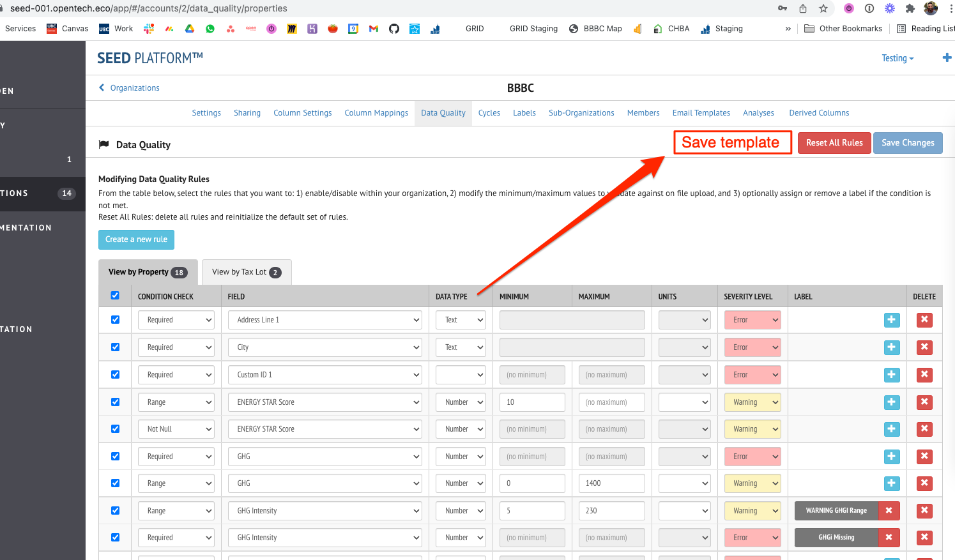Disable the Not Null ENERGY STAR Score rule
Viewport: 955px width, 560px height.
[115, 428]
